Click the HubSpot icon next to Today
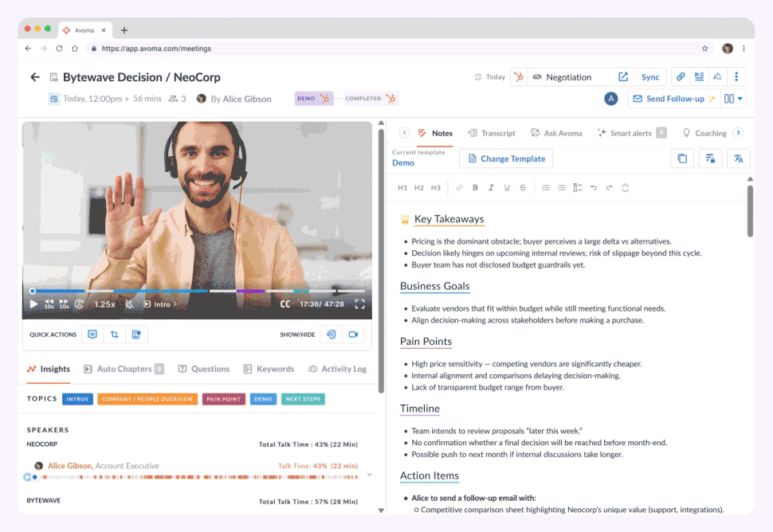The height and width of the screenshot is (532, 773). click(519, 76)
